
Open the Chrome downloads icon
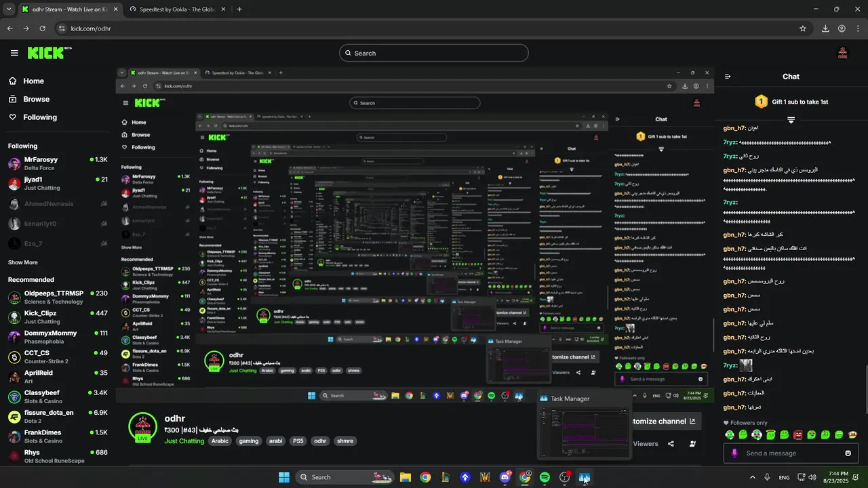[825, 28]
